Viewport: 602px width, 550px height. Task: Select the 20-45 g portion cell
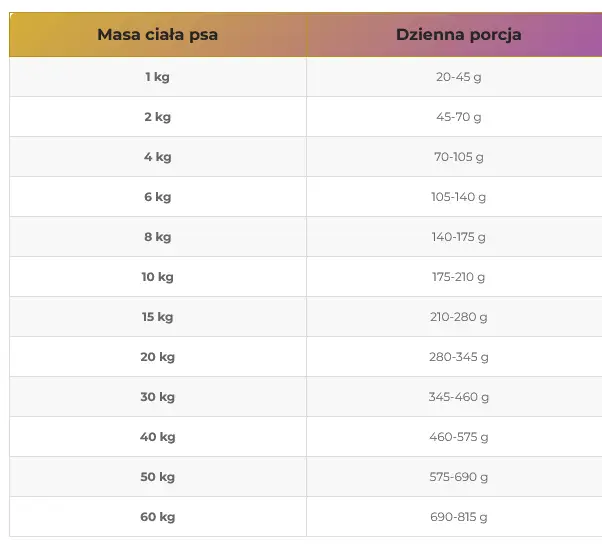point(458,77)
